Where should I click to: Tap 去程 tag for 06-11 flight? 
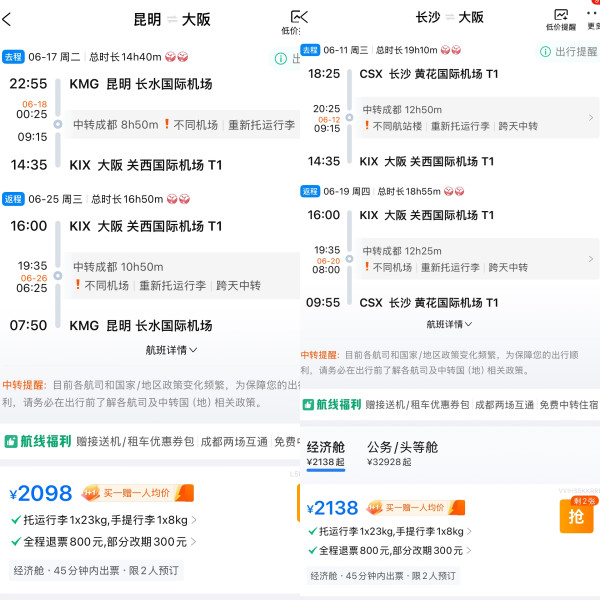tap(310, 50)
